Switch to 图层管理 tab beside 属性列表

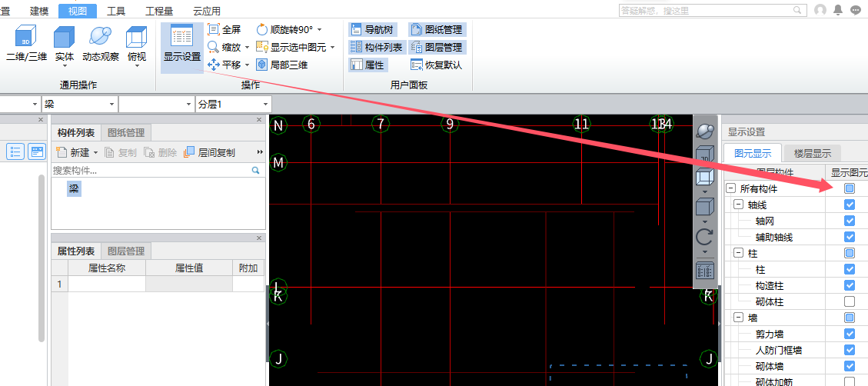[x=126, y=251]
